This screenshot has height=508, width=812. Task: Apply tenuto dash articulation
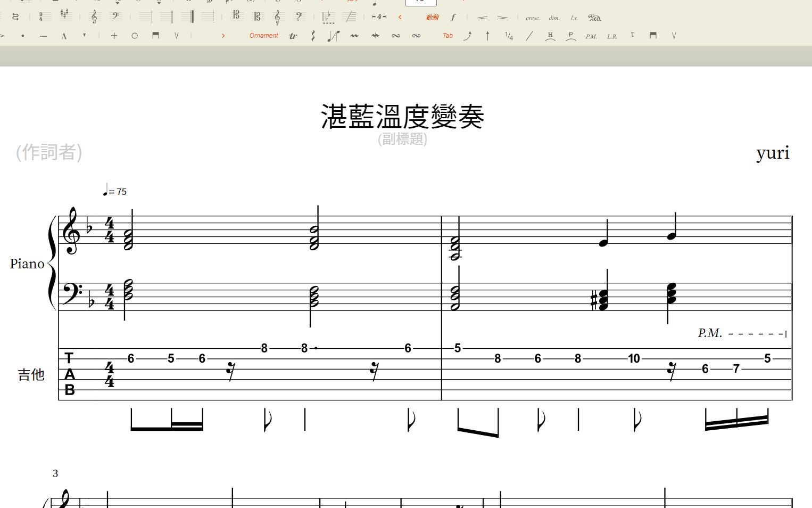tap(43, 36)
